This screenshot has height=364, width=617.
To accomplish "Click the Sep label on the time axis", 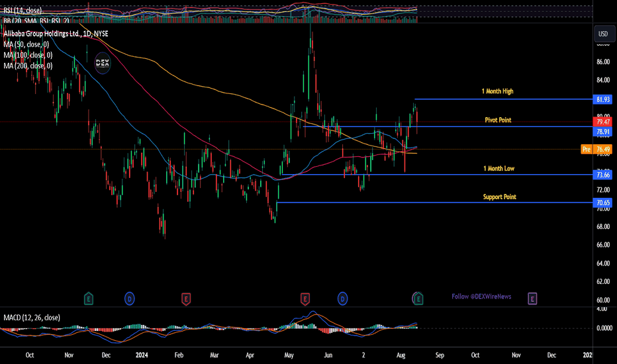I will [440, 355].
